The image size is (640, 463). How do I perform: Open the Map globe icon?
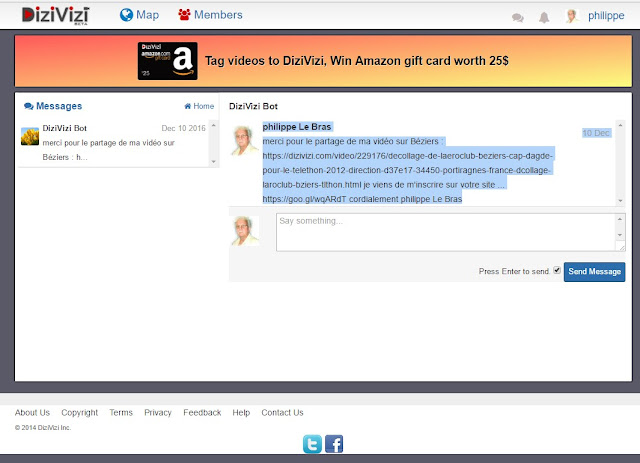coord(126,15)
